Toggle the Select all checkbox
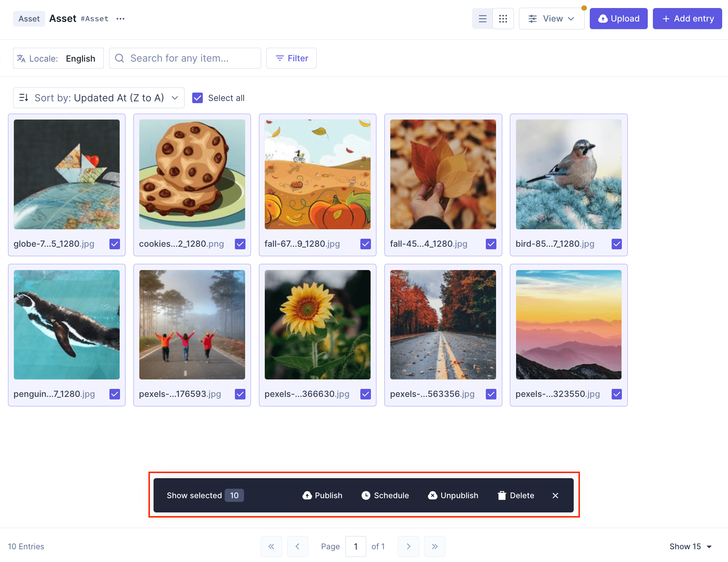Viewport: 728px width, 562px height. [x=197, y=98]
